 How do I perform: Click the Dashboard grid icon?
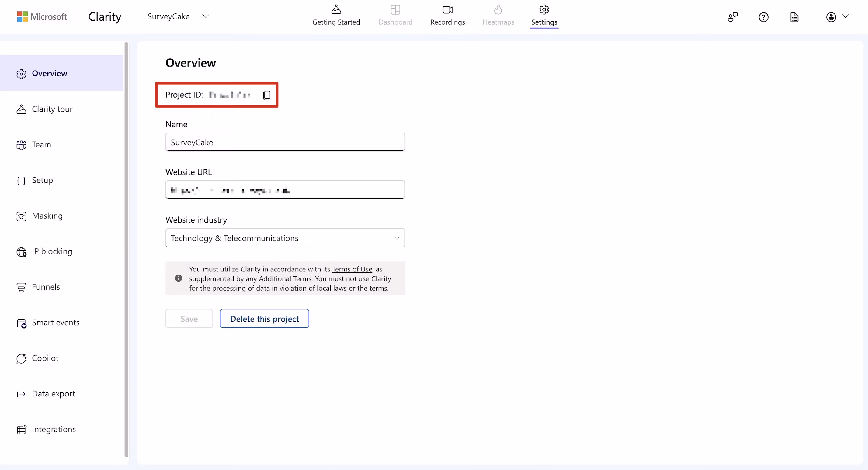395,10
